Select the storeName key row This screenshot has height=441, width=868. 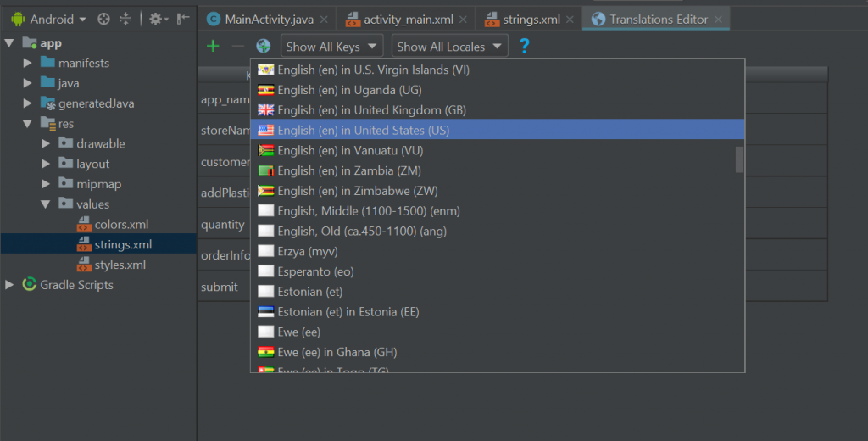pyautogui.click(x=225, y=131)
